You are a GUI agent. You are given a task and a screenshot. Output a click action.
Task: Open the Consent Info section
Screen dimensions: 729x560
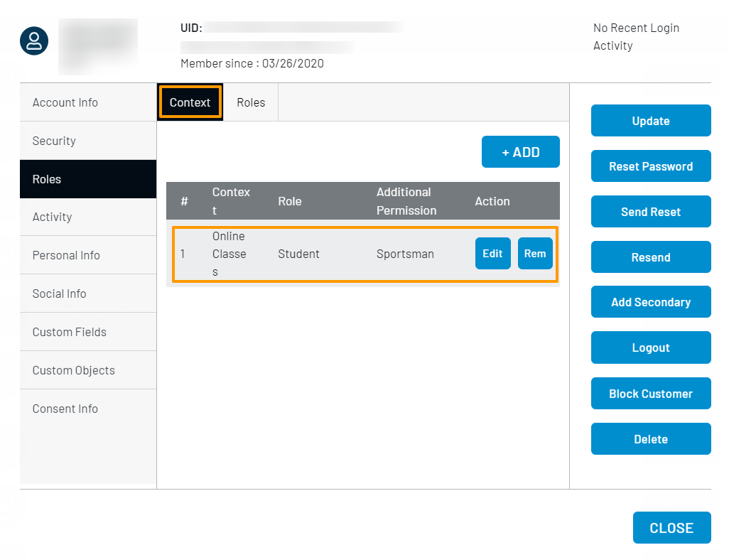click(x=65, y=409)
